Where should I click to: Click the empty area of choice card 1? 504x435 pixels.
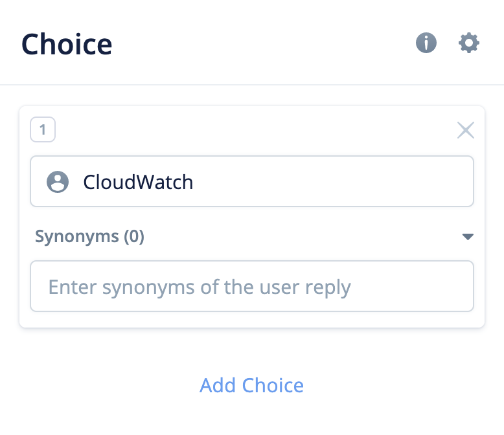pos(253,131)
